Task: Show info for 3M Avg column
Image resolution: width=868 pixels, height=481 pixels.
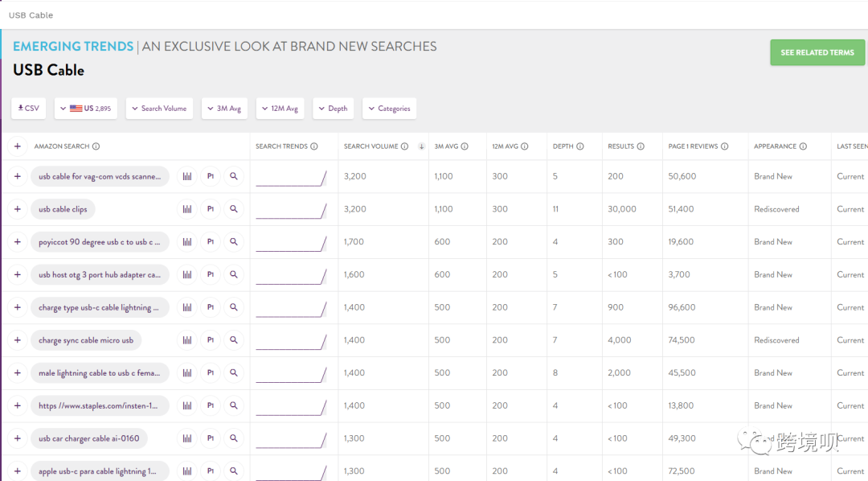Action: click(x=465, y=146)
